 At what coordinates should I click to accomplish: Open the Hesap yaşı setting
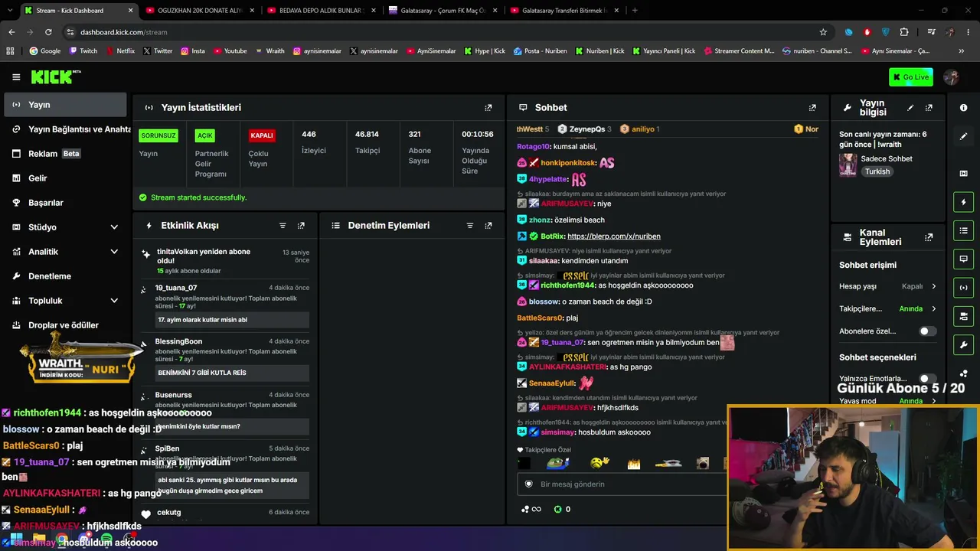tap(887, 286)
